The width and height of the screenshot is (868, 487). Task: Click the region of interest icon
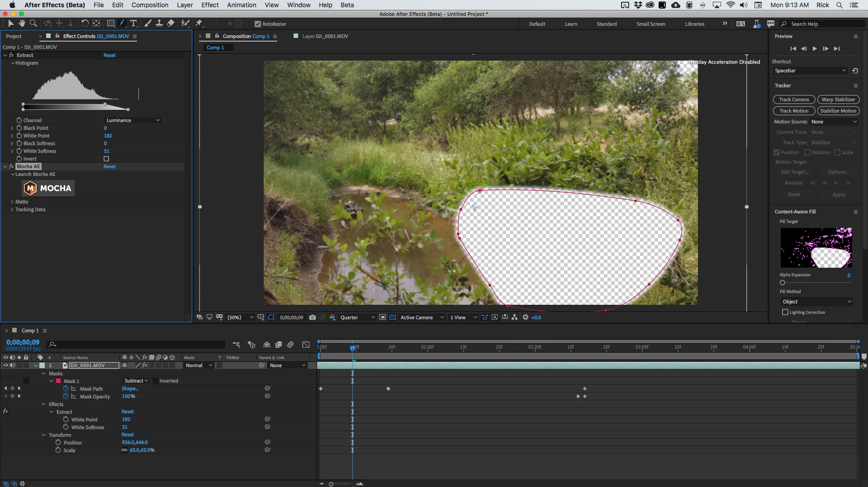(383, 317)
